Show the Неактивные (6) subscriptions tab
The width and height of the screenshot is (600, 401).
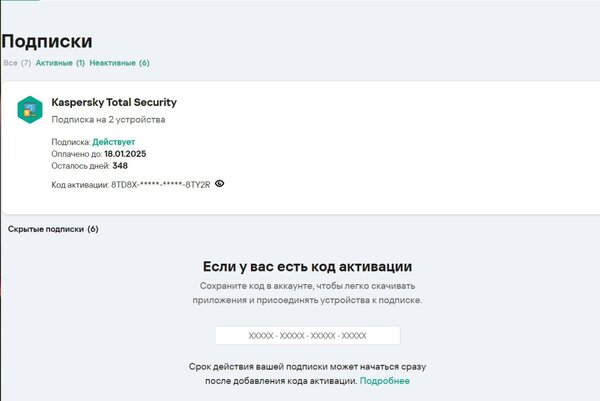(119, 63)
